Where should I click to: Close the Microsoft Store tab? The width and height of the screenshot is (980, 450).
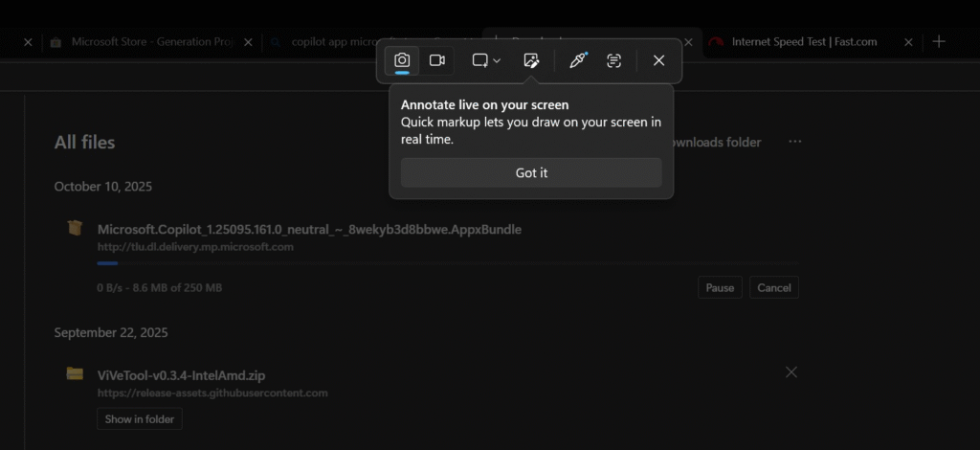point(248,42)
